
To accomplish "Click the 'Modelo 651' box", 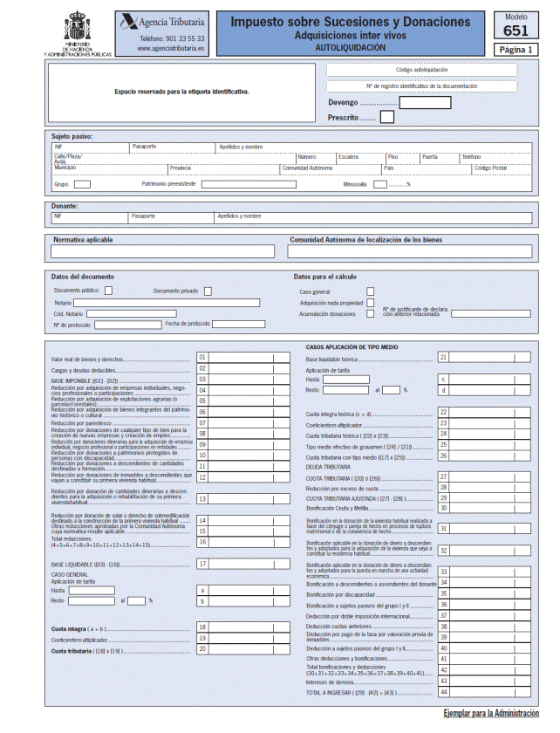I will (x=516, y=25).
